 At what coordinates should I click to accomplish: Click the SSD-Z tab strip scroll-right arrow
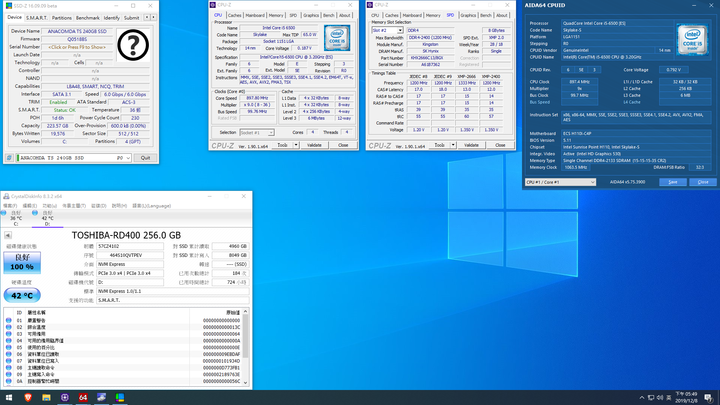(153, 17)
